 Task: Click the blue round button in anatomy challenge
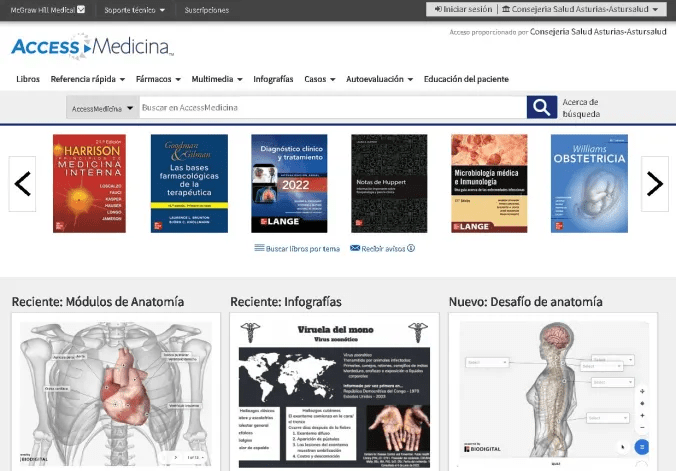(x=642, y=447)
